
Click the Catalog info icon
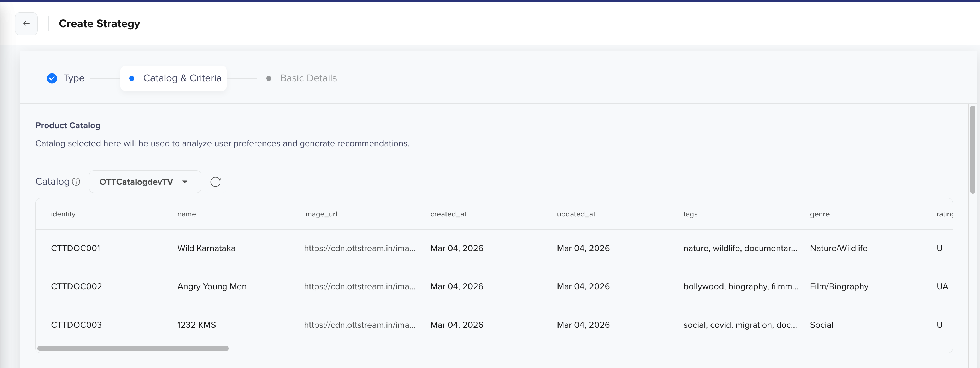[76, 182]
